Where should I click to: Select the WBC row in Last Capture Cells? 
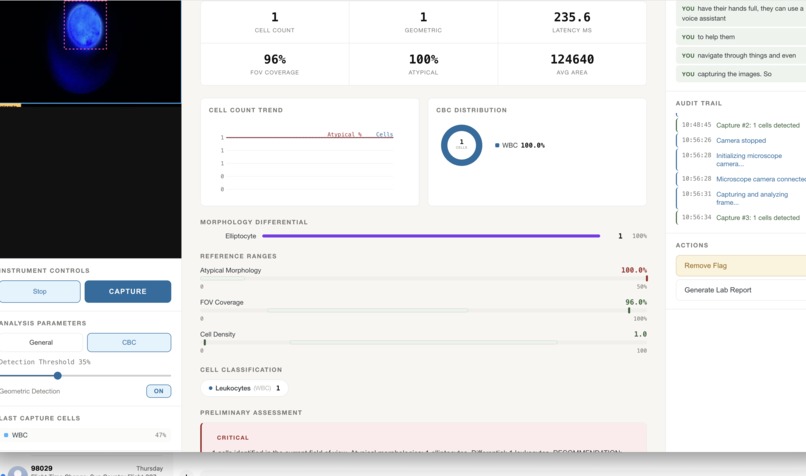point(85,435)
